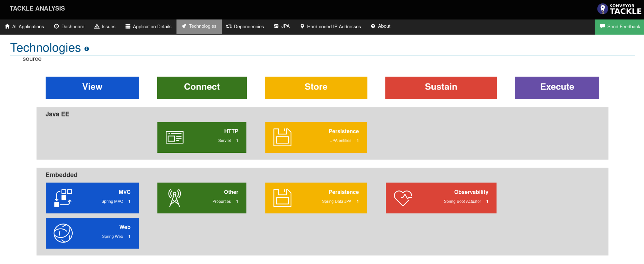Click the JPA icon in navbar

(x=276, y=26)
